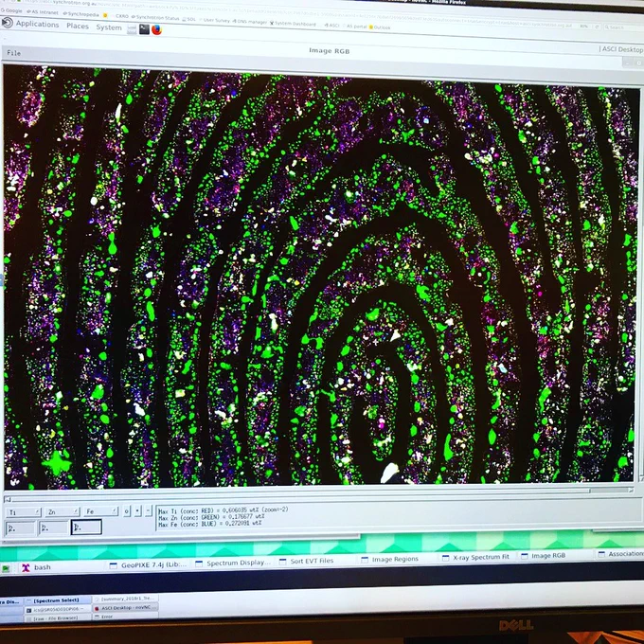Screen dimensions: 644x644
Task: Click the file manager icon beside System
Action: click(x=132, y=28)
